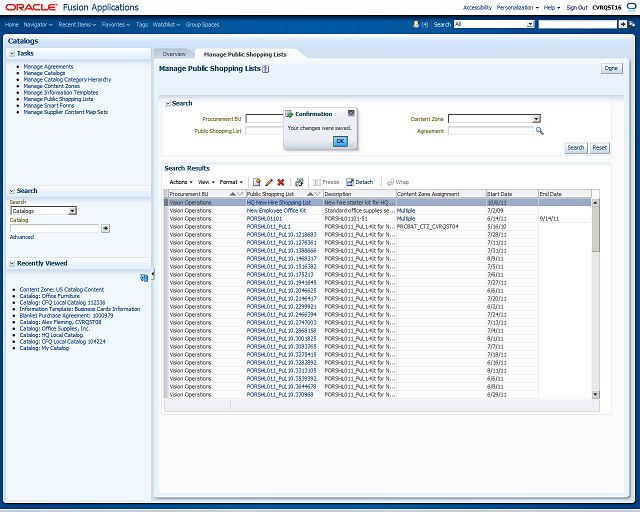Click the Recently Viewed refresh icon
The width and height of the screenshot is (640, 512).
144,278
